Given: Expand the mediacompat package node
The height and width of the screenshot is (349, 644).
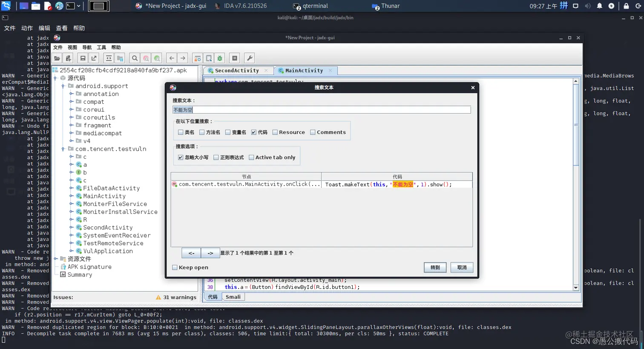Looking at the screenshot, I should pyautogui.click(x=71, y=133).
